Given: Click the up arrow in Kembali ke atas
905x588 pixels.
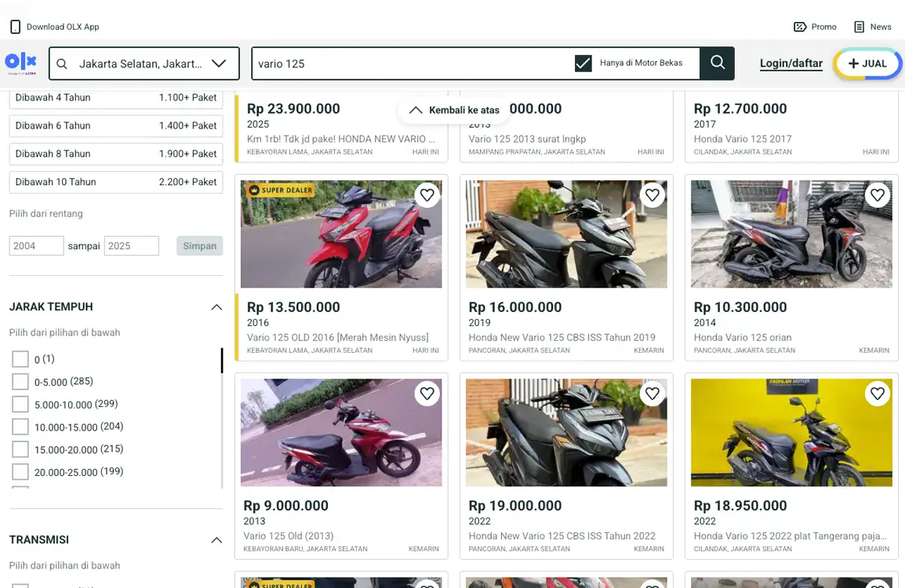Looking at the screenshot, I should pyautogui.click(x=416, y=110).
